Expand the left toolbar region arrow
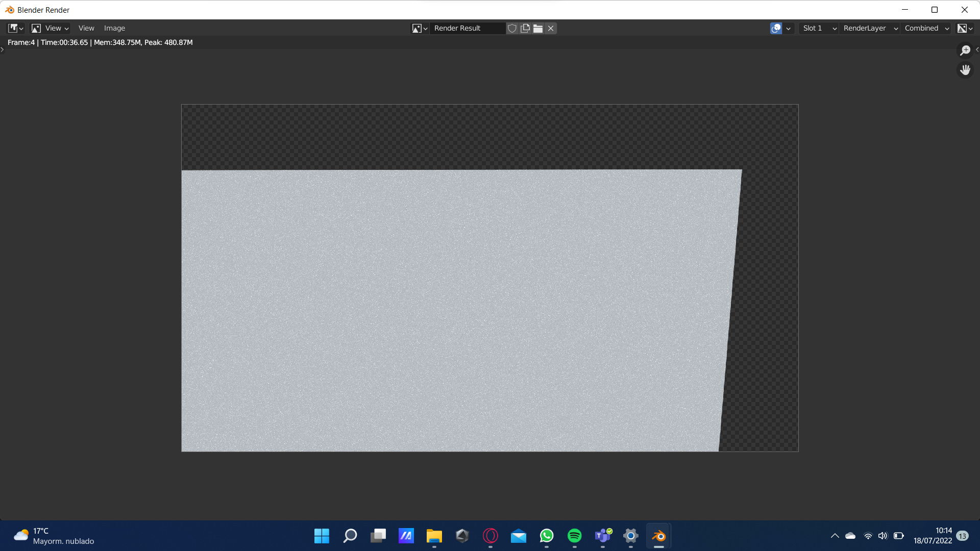The image size is (980, 551). [3, 49]
